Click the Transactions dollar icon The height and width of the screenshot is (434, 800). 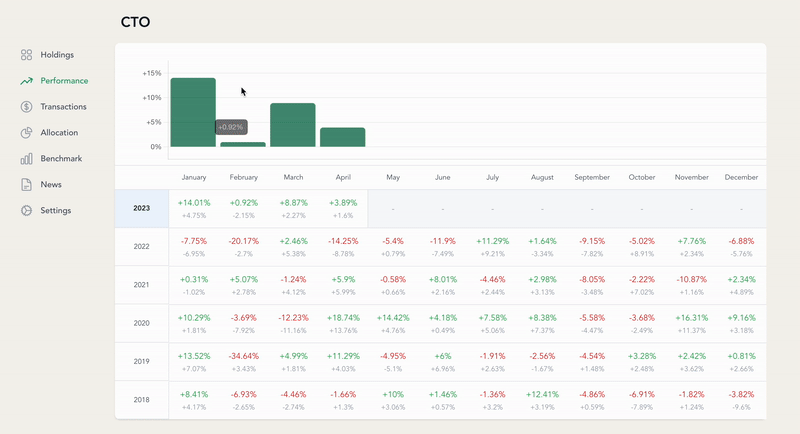(27, 107)
